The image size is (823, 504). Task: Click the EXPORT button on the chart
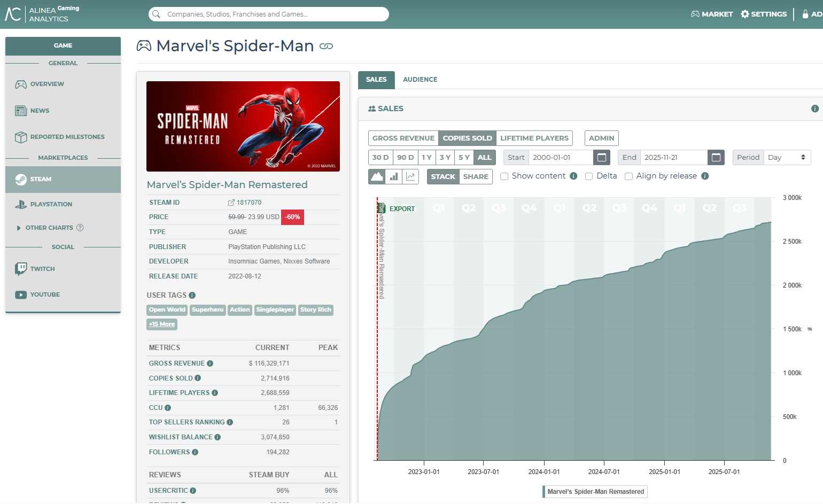(398, 208)
